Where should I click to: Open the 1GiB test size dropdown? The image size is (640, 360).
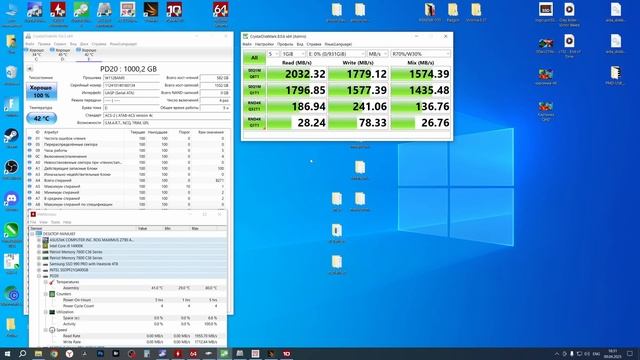[293, 54]
